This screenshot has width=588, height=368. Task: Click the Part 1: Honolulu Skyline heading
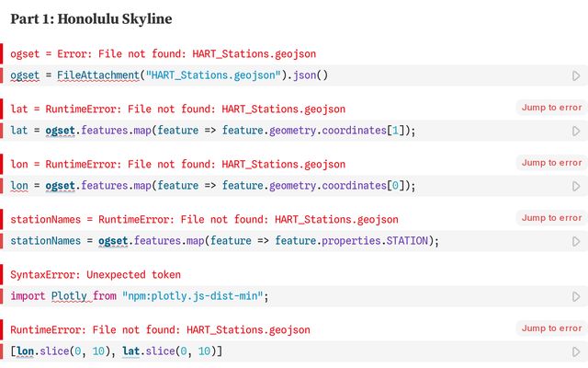coord(91,18)
